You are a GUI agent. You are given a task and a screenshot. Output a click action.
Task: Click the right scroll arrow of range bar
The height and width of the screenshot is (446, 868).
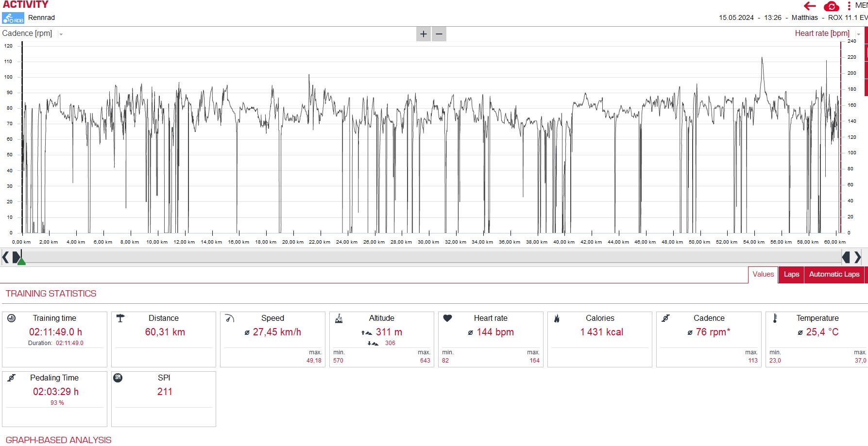coord(858,257)
